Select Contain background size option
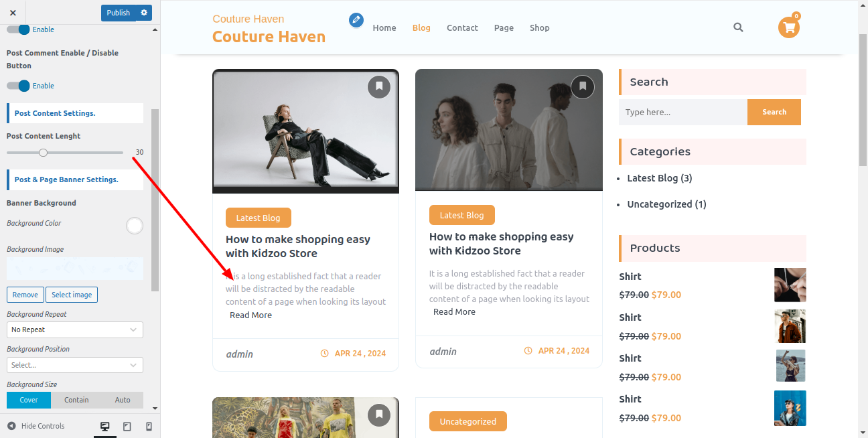Image resolution: width=868 pixels, height=438 pixels. [x=76, y=400]
